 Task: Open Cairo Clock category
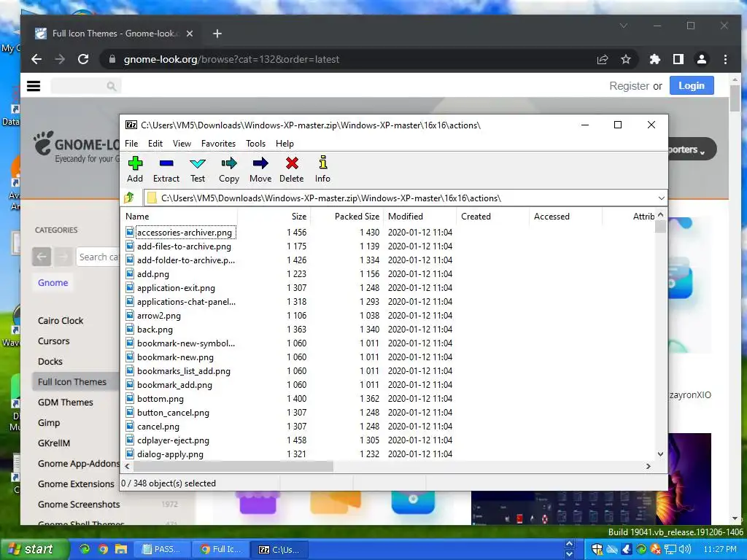pos(61,321)
